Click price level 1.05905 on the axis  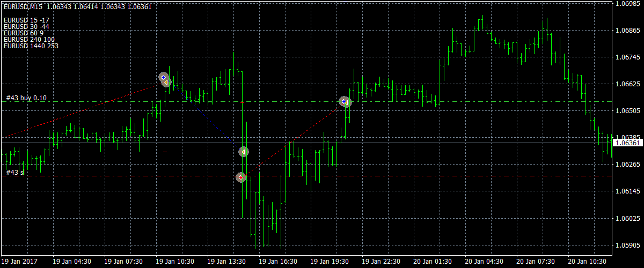627,245
